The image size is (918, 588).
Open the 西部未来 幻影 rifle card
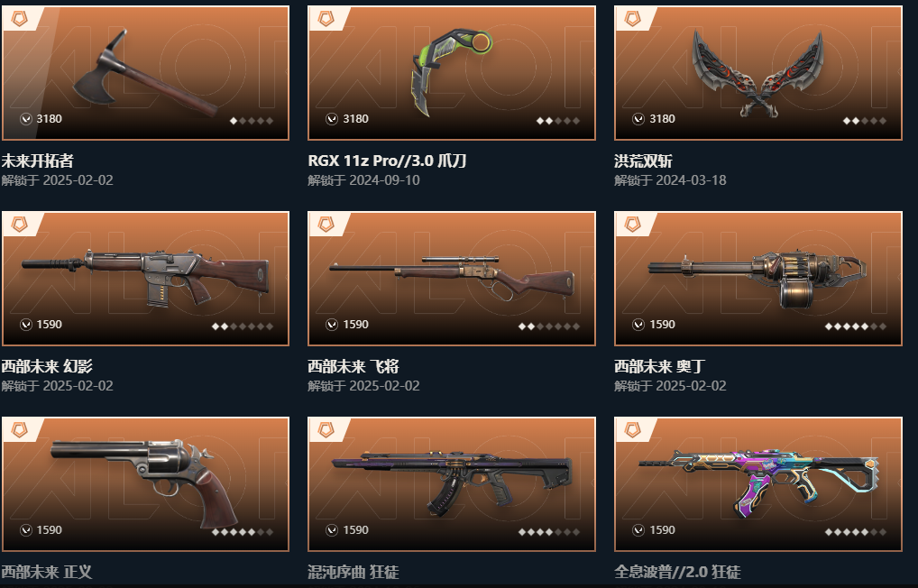pos(146,279)
